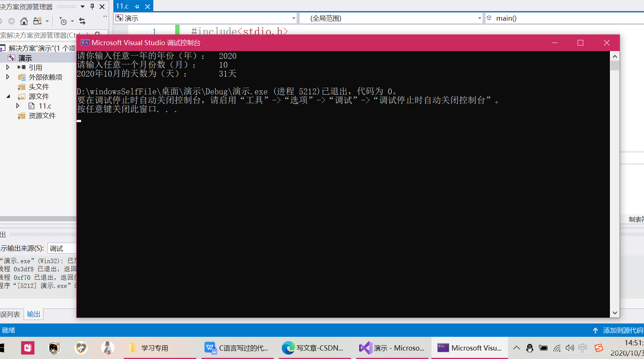Click the 外部依赖项 folder icon
The height and width of the screenshot is (359, 644).
click(x=21, y=77)
